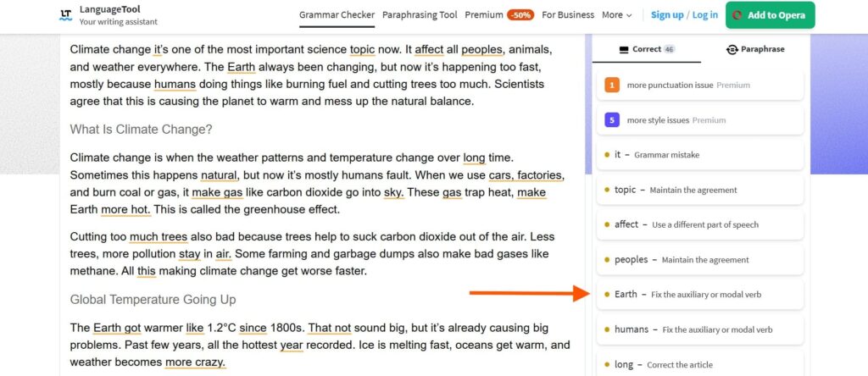Click the Paraphrase tab icon
868x376 pixels.
(732, 49)
